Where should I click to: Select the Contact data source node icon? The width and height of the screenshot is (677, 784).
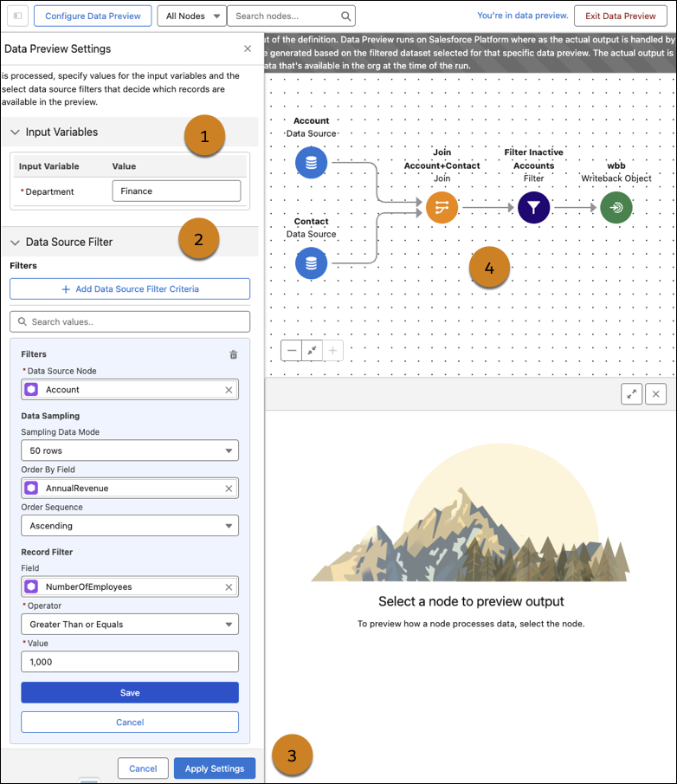[x=312, y=263]
